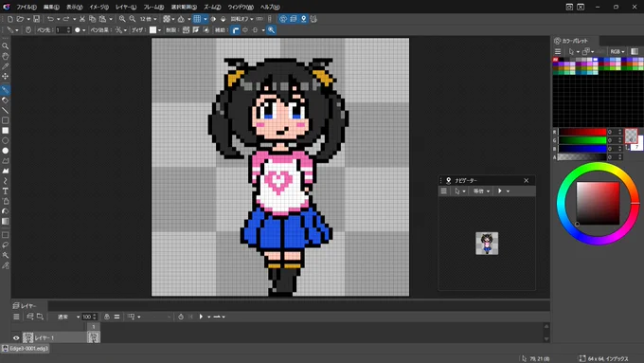This screenshot has width=644, height=363.
Task: Open the ファイル menu
Action: coord(27,7)
